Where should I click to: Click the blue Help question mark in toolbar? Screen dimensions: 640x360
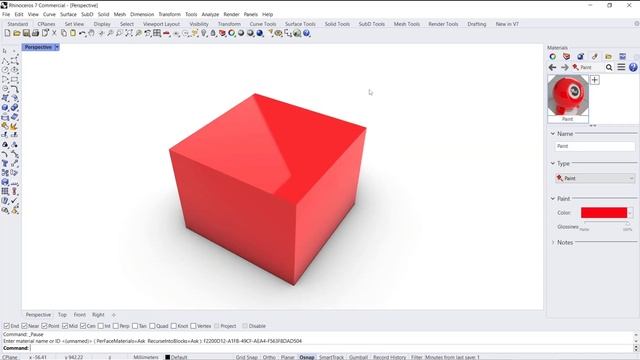pos(307,33)
